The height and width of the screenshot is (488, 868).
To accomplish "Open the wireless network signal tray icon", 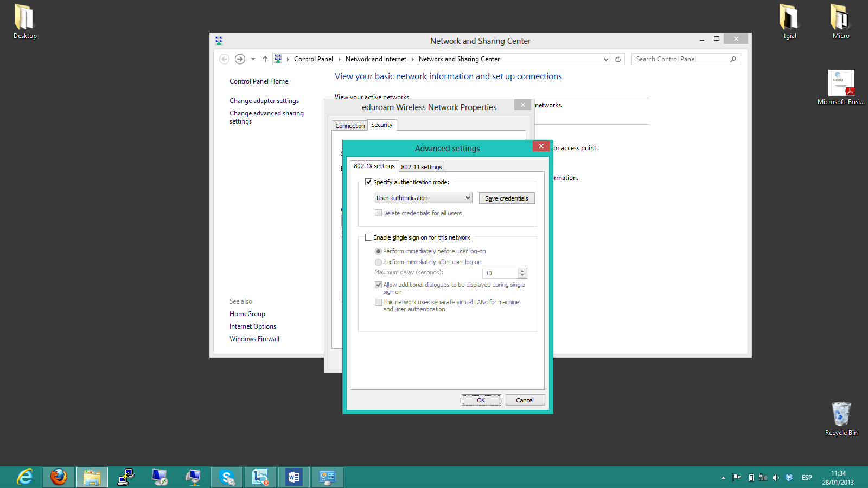I will click(x=763, y=478).
